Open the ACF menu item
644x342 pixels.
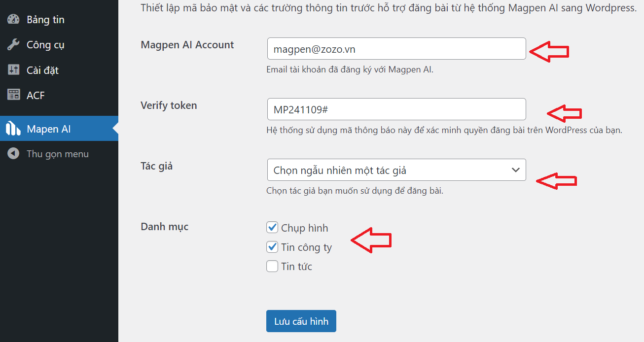[x=59, y=95]
